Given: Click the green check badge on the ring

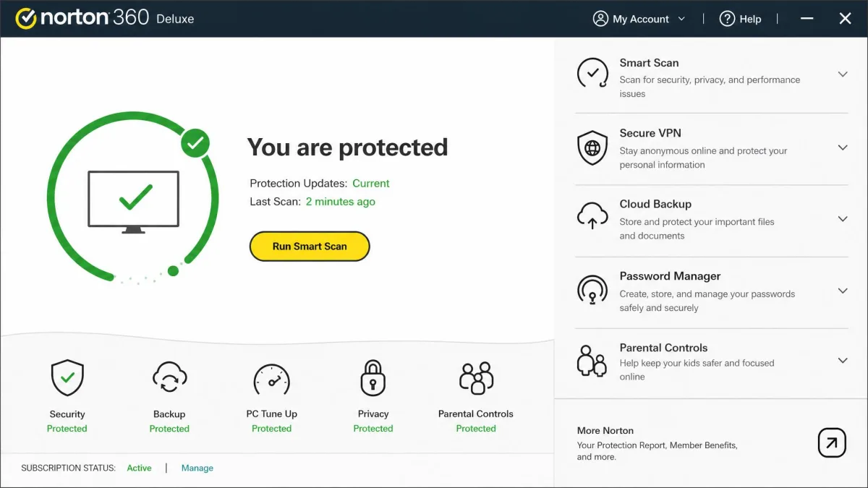Looking at the screenshot, I should pos(195,143).
